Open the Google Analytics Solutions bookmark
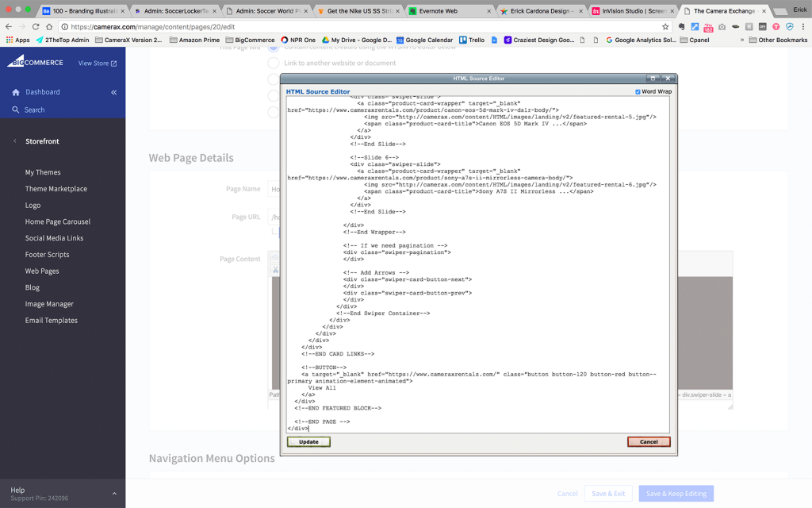The image size is (812, 508). [x=641, y=40]
